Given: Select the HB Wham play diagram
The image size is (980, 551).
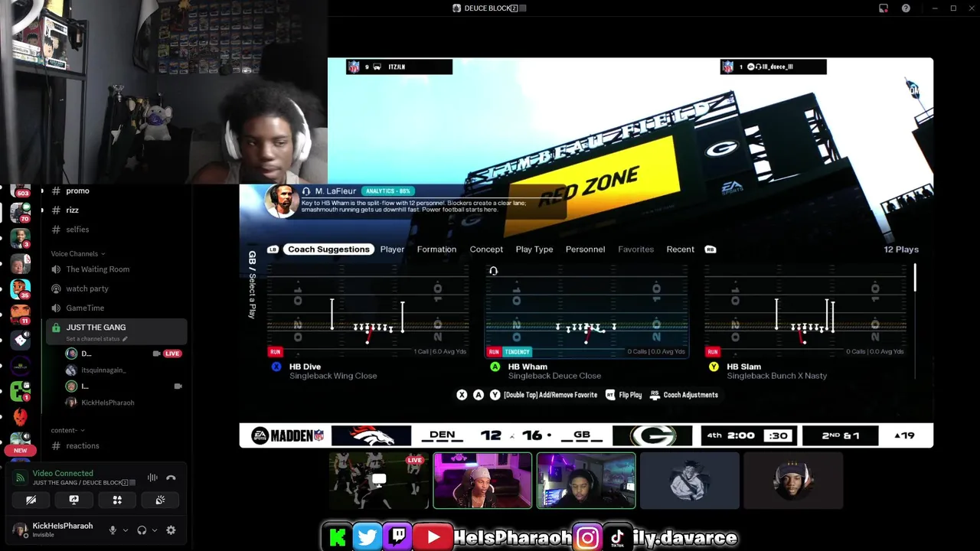Looking at the screenshot, I should [x=586, y=311].
